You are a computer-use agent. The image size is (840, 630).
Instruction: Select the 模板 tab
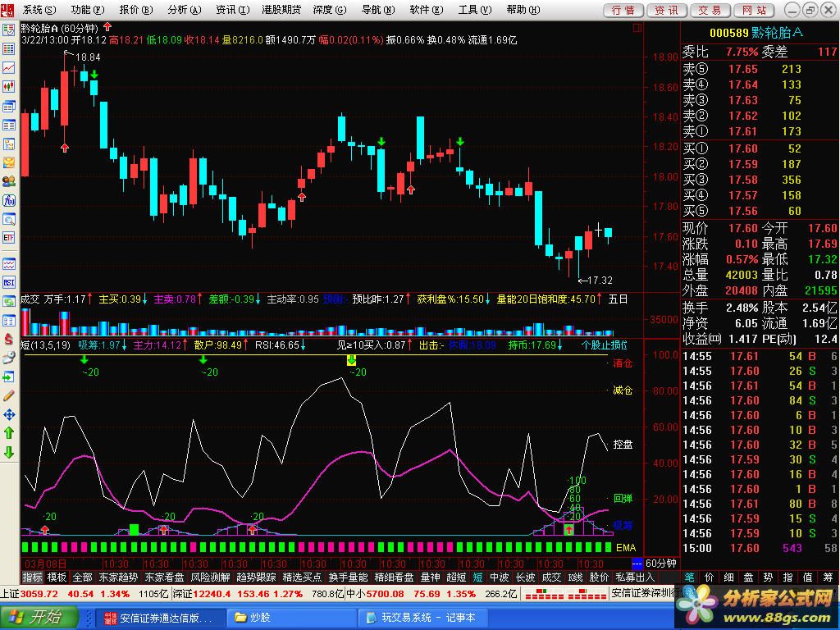coord(57,577)
